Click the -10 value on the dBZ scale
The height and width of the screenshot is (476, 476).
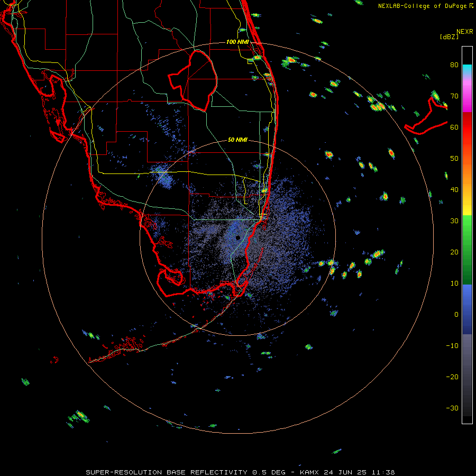452,346
